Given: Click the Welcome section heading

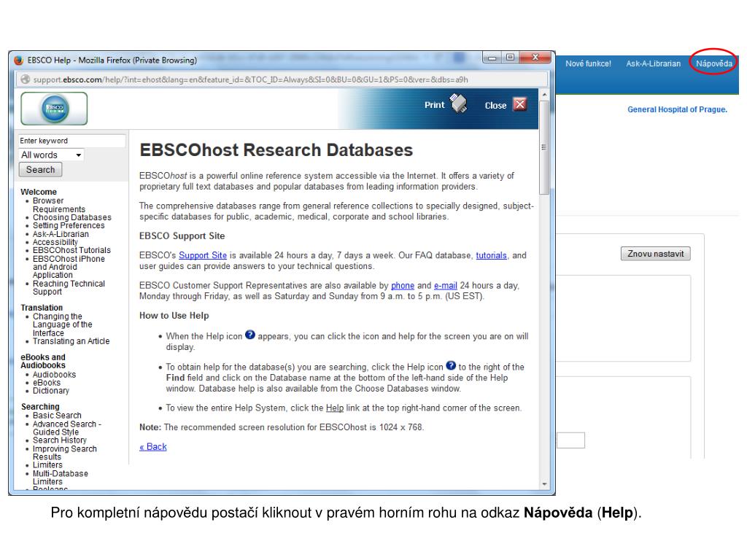Looking at the screenshot, I should point(39,192).
